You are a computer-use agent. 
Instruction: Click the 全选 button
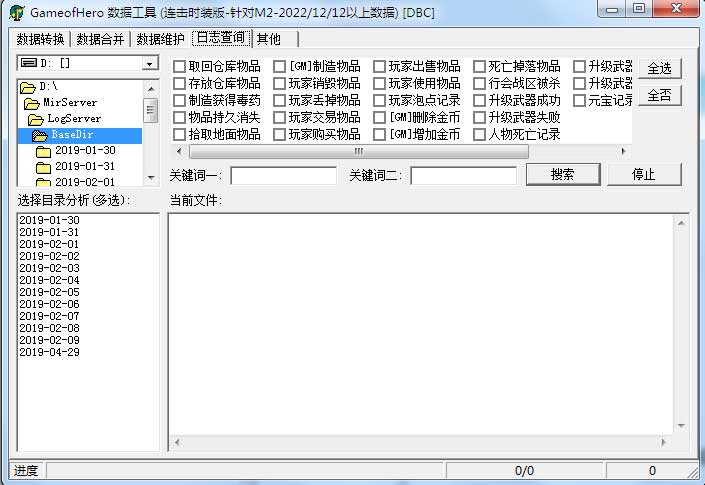[x=660, y=68]
